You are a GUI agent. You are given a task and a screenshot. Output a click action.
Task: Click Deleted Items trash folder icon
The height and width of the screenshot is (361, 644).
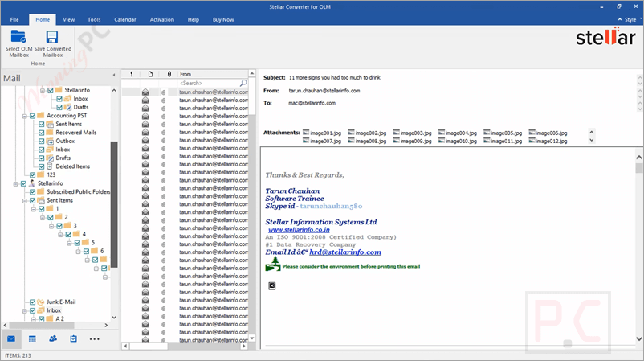pos(49,166)
